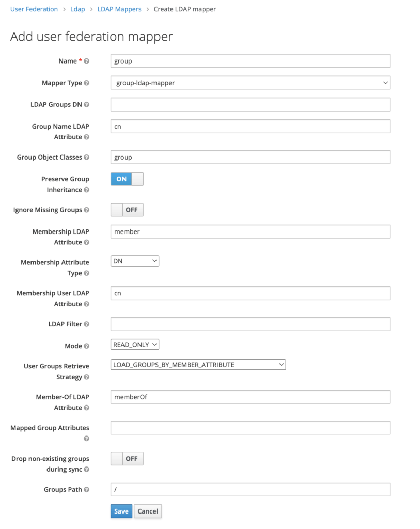420x529 pixels.
Task: Enable Ignore Missing Groups
Action: [x=127, y=210]
